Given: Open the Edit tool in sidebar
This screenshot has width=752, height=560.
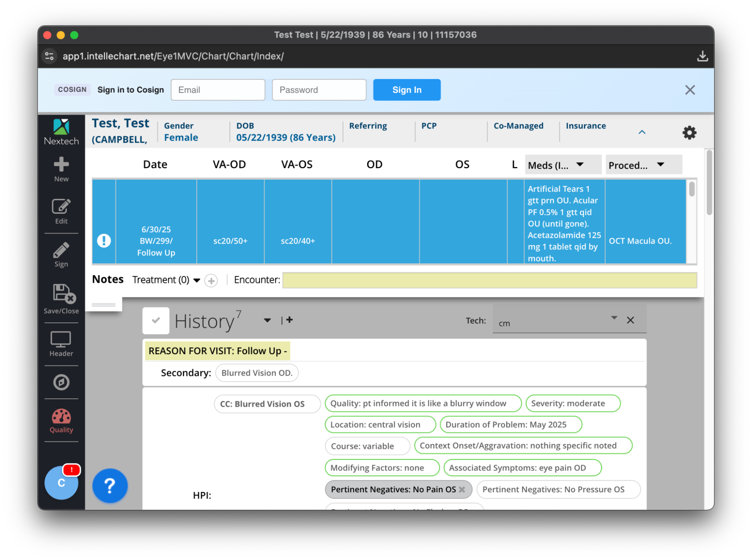Looking at the screenshot, I should point(61,207).
